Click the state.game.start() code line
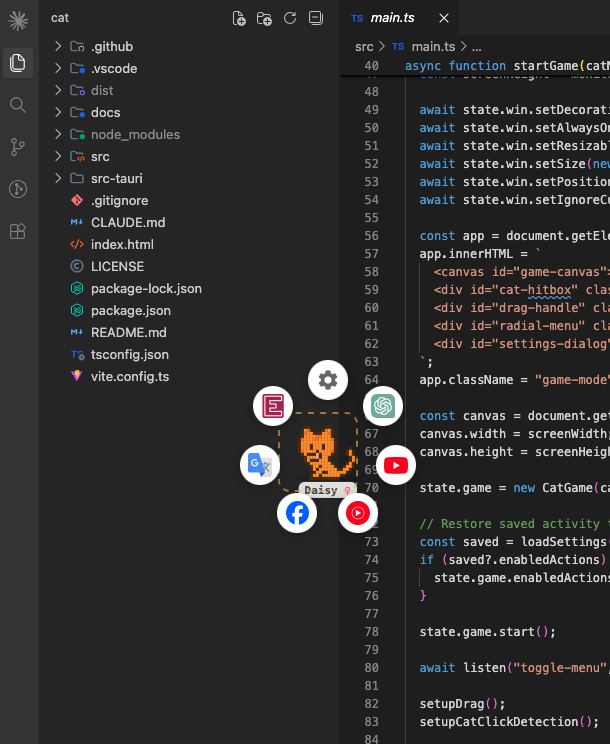 click(487, 632)
